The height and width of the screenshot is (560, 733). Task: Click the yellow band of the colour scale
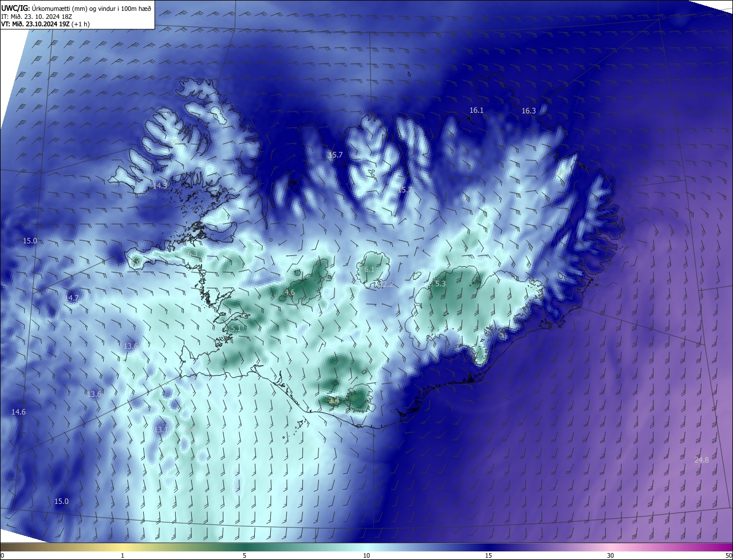[123, 547]
